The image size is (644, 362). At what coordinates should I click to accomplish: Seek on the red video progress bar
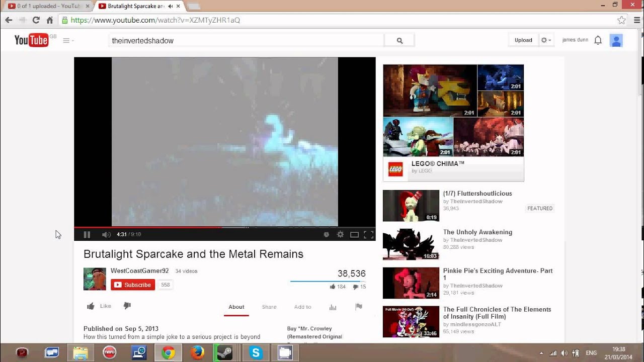(x=225, y=227)
